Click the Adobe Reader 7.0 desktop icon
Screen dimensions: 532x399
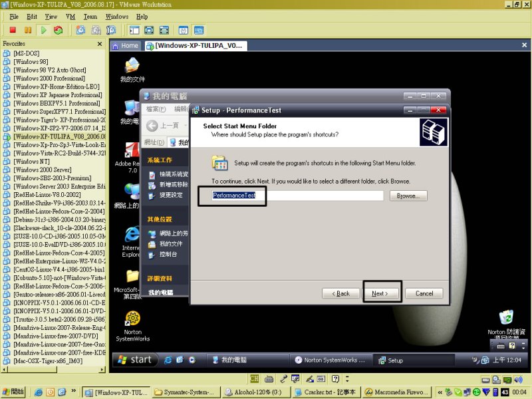tap(128, 158)
